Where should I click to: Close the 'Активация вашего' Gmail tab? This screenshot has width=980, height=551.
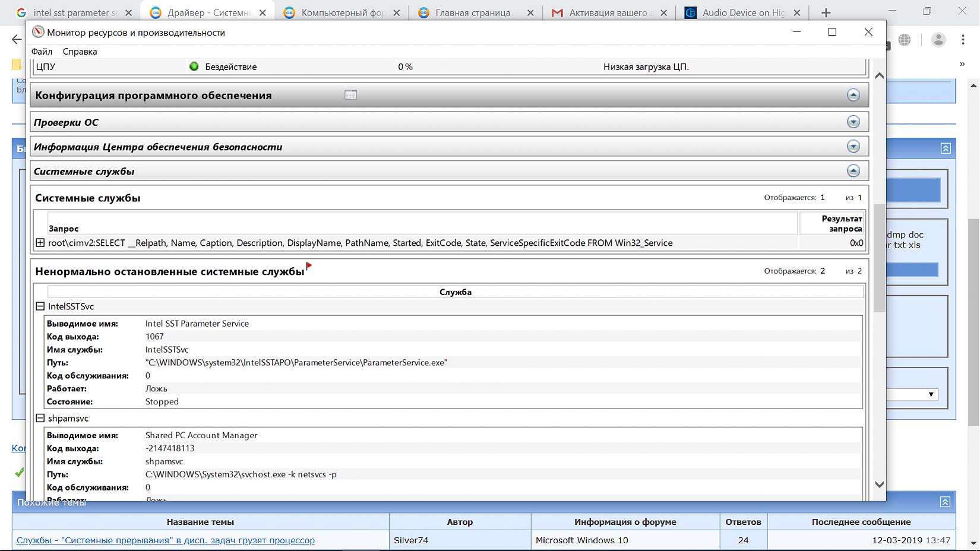[x=663, y=12]
